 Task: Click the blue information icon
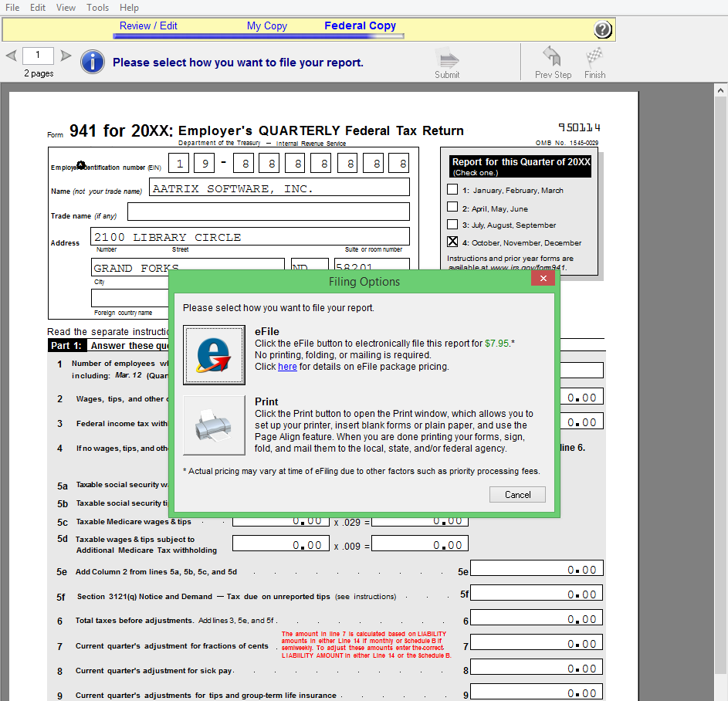click(93, 62)
